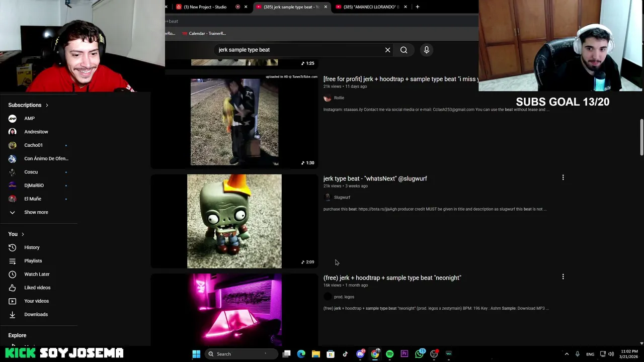Open Microsoft Store from taskbar
The image size is (644, 362).
pyautogui.click(x=331, y=354)
